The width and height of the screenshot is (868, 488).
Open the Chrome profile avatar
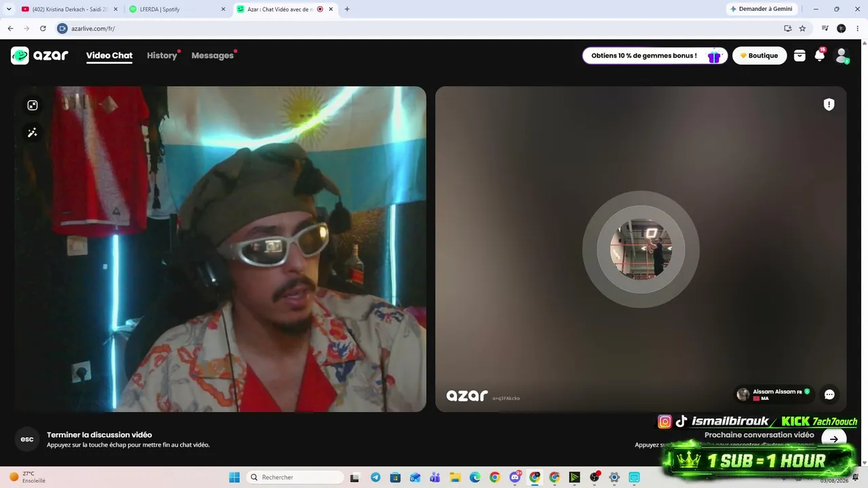coord(841,28)
